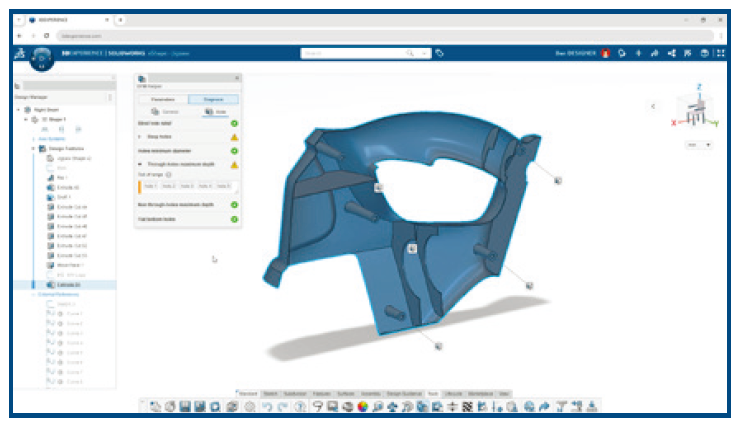The height and width of the screenshot is (425, 743).
Task: Select the highlighted Extrude feature in the tree
Action: pyautogui.click(x=65, y=285)
